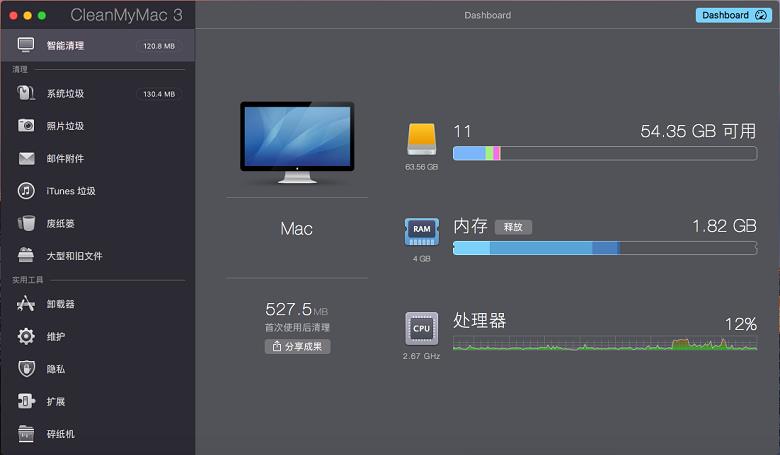Viewport: 780px width, 455px height.
Task: Select the 扩展 sidebar label
Action: pyautogui.click(x=56, y=401)
